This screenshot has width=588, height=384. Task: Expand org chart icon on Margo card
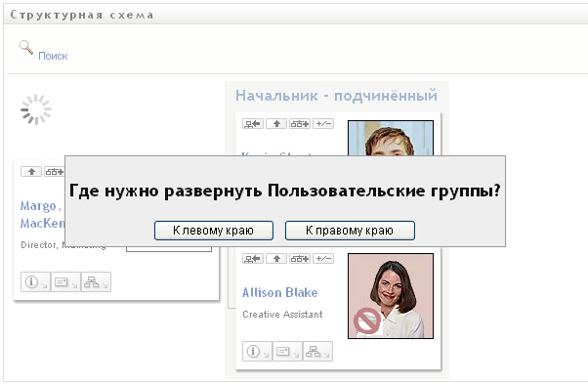point(55,172)
